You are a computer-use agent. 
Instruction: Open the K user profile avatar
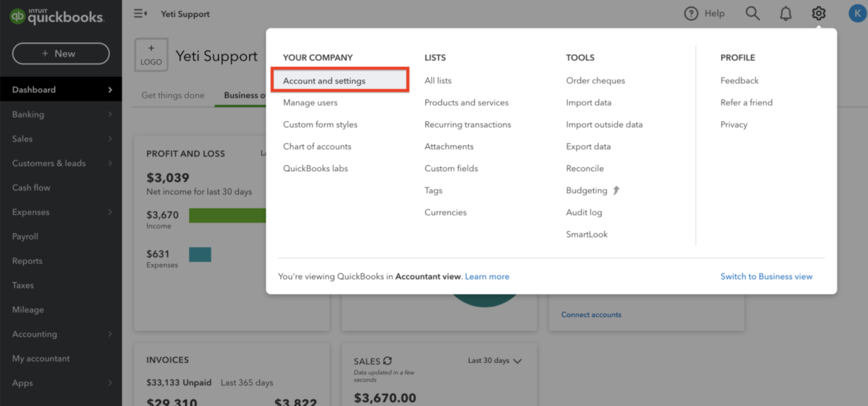click(857, 13)
